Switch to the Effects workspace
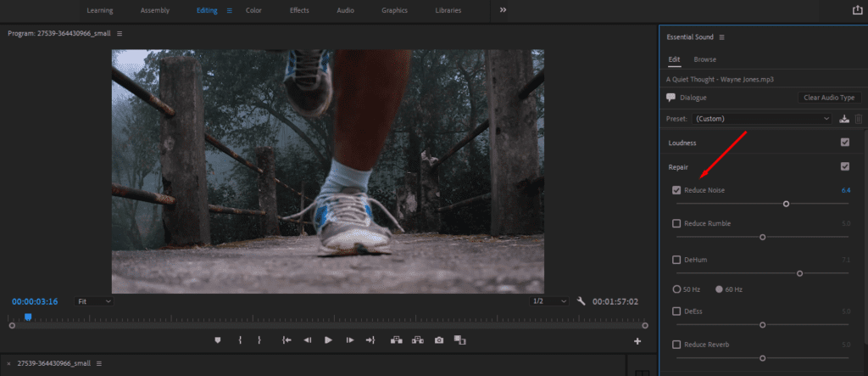868x376 pixels. [x=299, y=10]
